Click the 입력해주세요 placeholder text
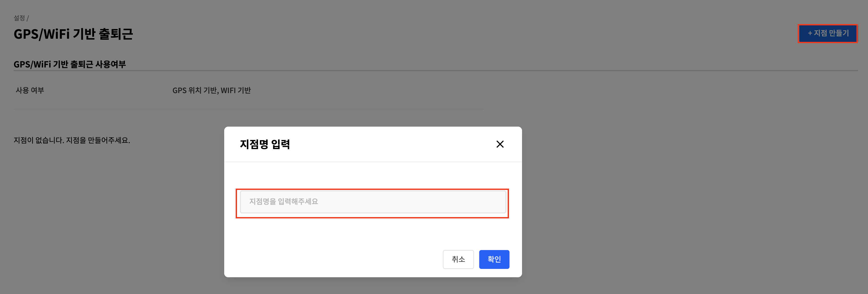The height and width of the screenshot is (294, 868). [298, 202]
